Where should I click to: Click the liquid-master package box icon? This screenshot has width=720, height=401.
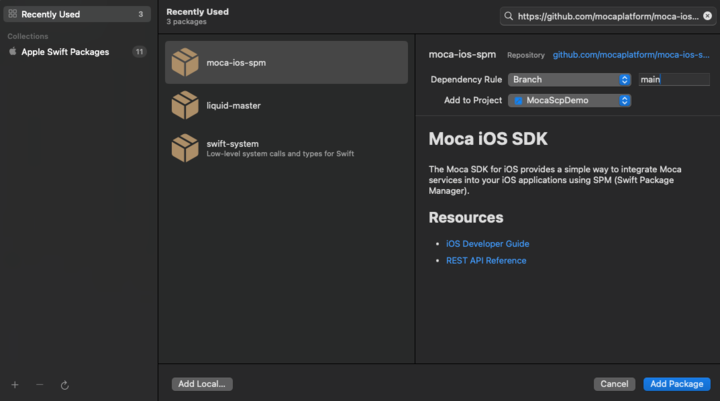pyautogui.click(x=185, y=105)
